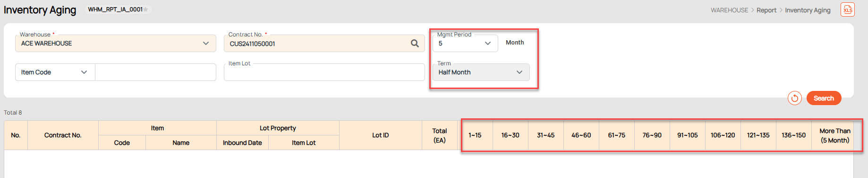868x178 pixels.
Task: Focus the Item Lot input field
Action: (324, 72)
